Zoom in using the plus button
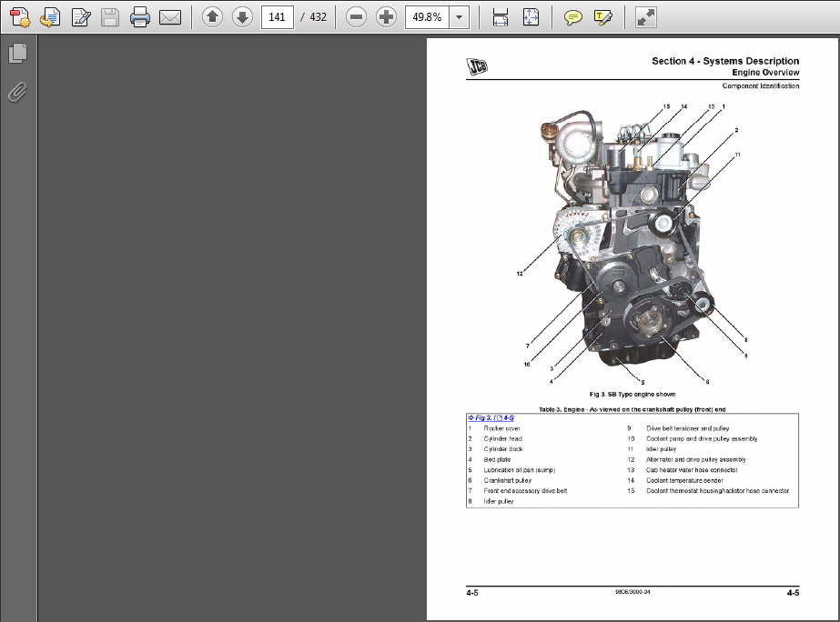The width and height of the screenshot is (840, 622). (386, 16)
